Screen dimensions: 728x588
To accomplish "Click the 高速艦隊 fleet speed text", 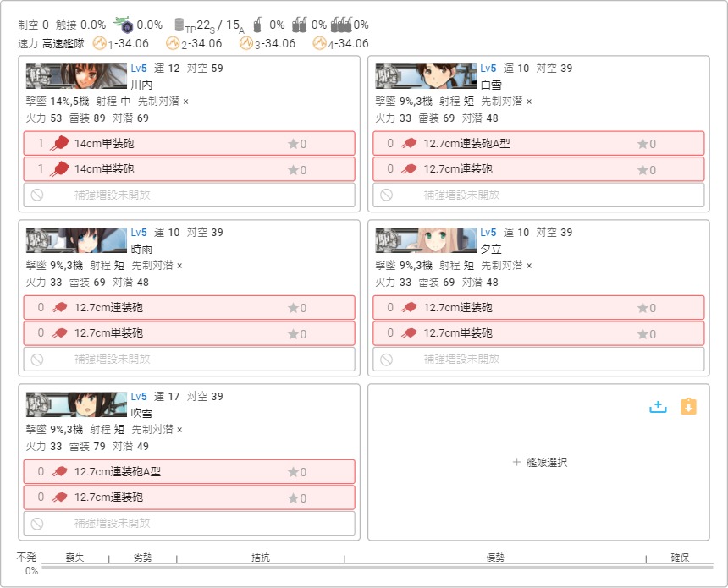I will (x=63, y=44).
